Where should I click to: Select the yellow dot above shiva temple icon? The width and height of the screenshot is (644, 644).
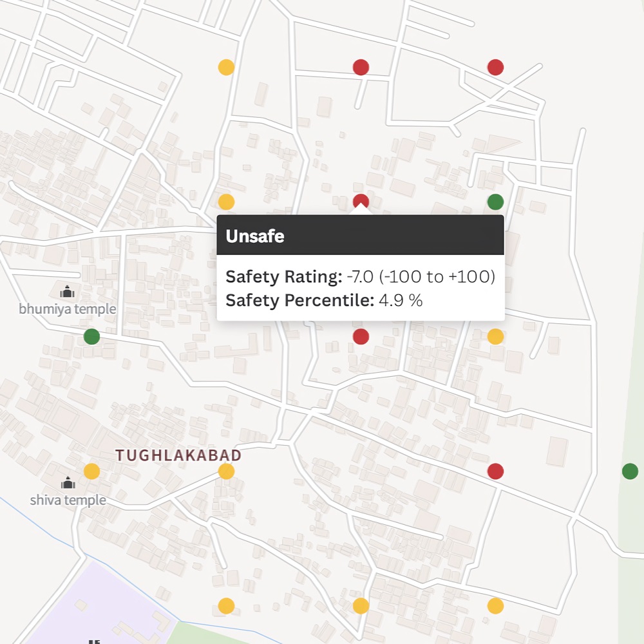[x=91, y=471]
